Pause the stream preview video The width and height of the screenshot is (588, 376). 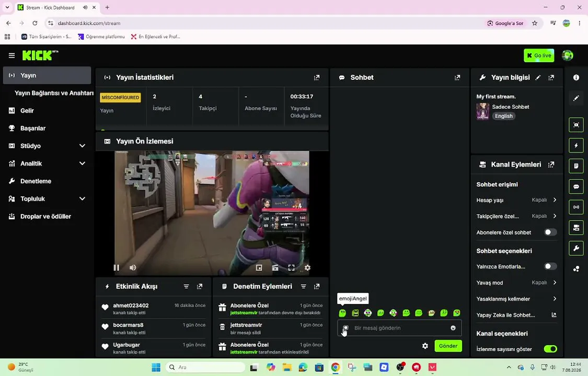click(x=116, y=268)
